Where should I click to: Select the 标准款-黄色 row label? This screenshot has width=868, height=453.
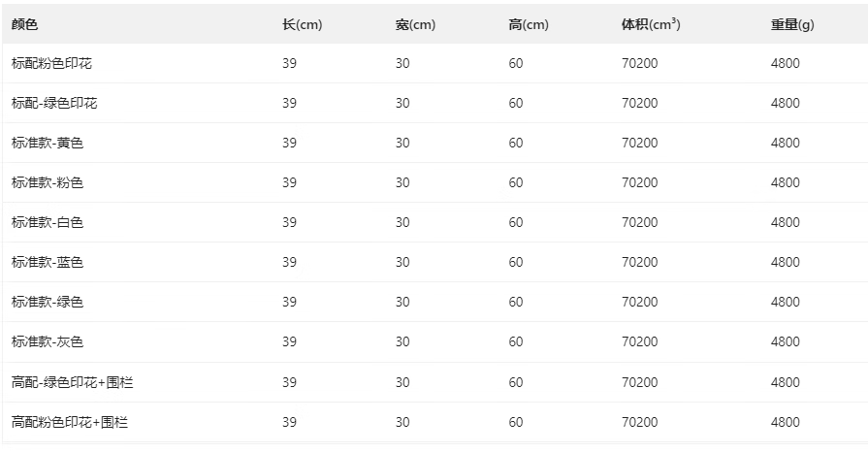[48, 143]
